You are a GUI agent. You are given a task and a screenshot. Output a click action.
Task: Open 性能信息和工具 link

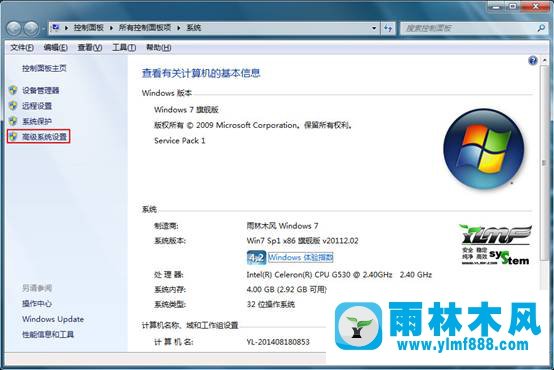coord(48,334)
